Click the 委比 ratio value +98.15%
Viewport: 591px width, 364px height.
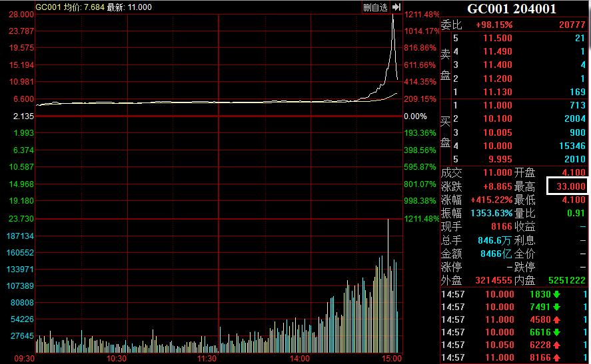(x=494, y=25)
